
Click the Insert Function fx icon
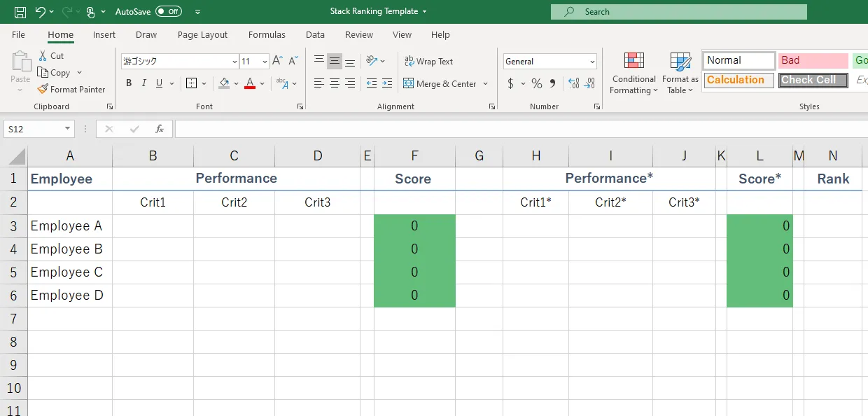pyautogui.click(x=160, y=129)
